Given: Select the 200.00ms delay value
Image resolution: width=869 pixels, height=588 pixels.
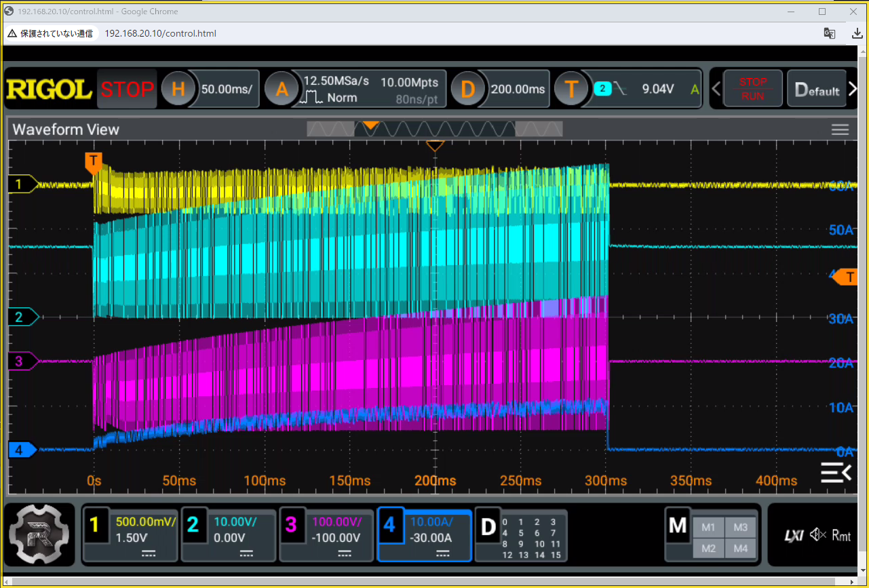Looking at the screenshot, I should (518, 89).
